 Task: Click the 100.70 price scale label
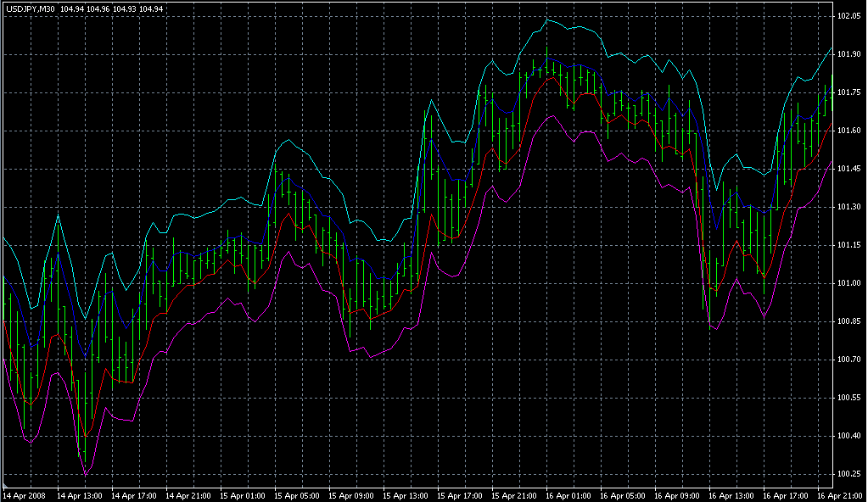849,360
